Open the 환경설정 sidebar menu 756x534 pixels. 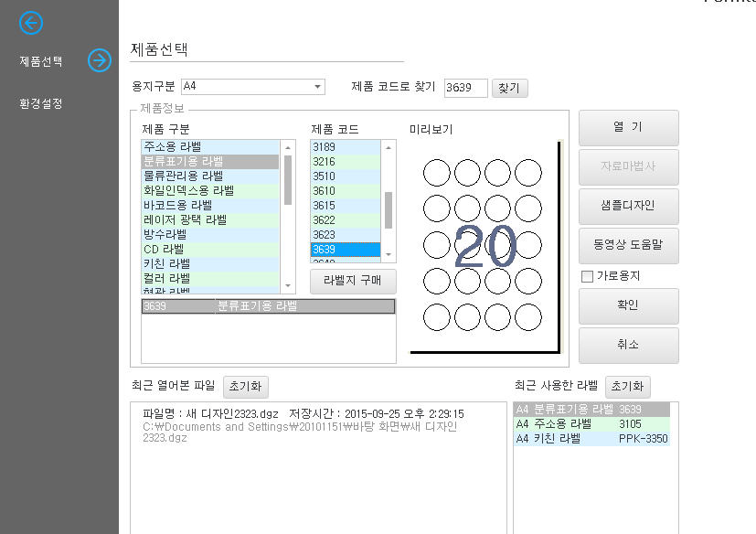(41, 103)
